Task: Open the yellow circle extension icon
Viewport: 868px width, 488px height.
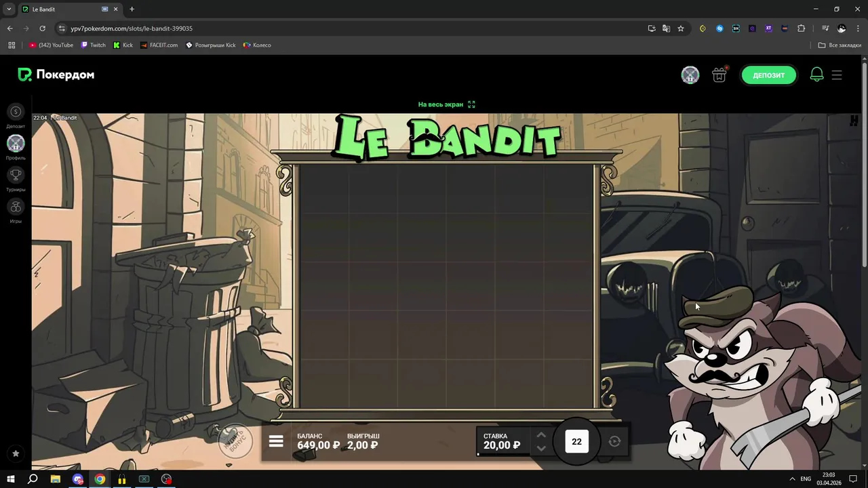Action: coord(703,28)
